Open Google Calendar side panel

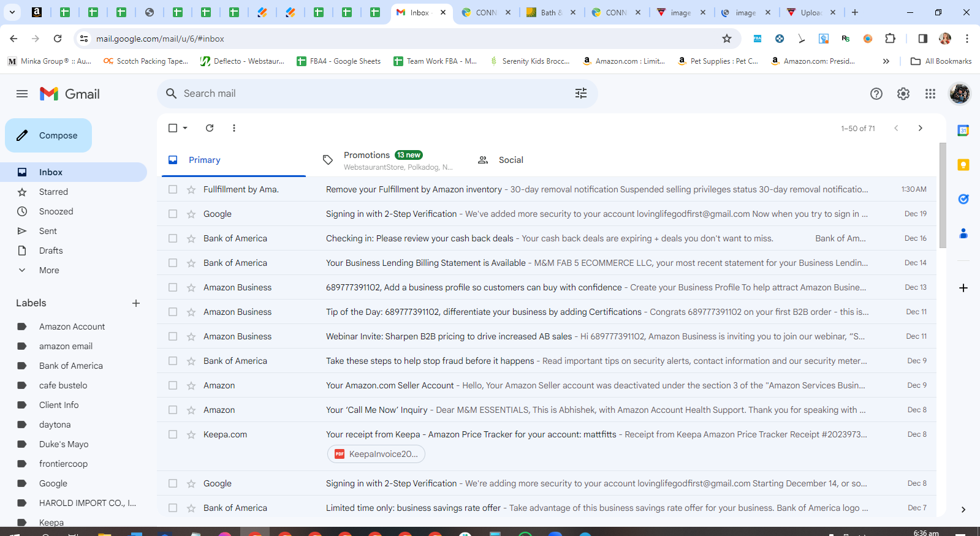(x=963, y=130)
